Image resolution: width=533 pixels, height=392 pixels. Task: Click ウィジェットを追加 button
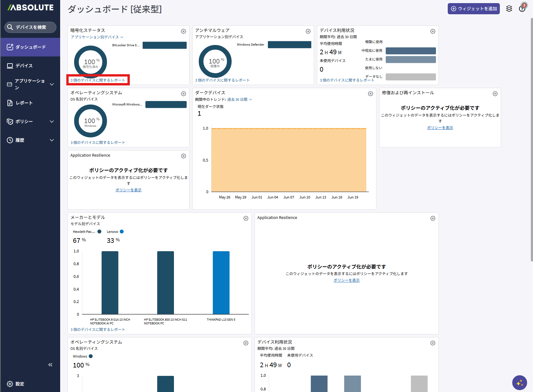click(474, 9)
